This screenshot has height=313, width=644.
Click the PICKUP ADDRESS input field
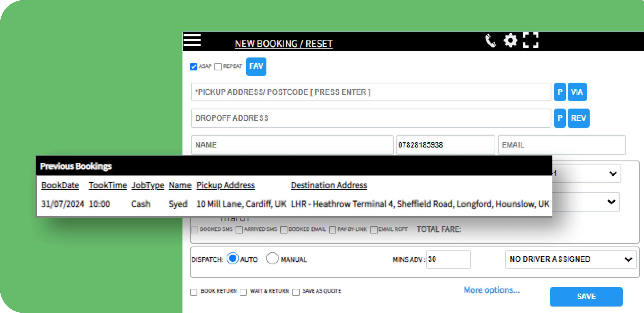pos(370,92)
